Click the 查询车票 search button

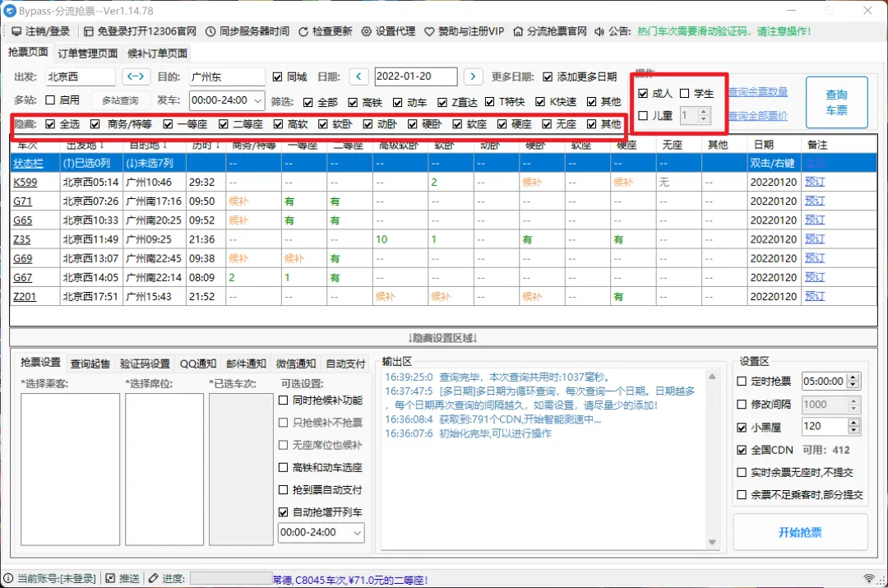pyautogui.click(x=836, y=103)
